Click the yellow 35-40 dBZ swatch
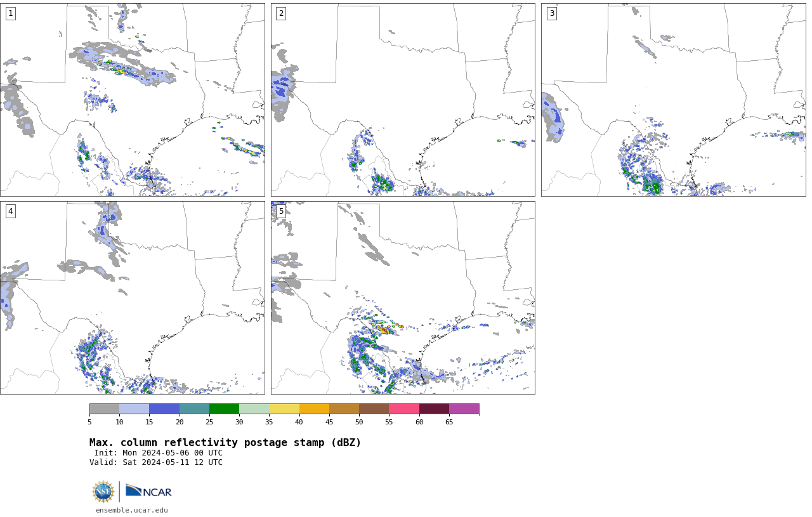Image resolution: width=812 pixels, height=517 pixels. tap(284, 409)
